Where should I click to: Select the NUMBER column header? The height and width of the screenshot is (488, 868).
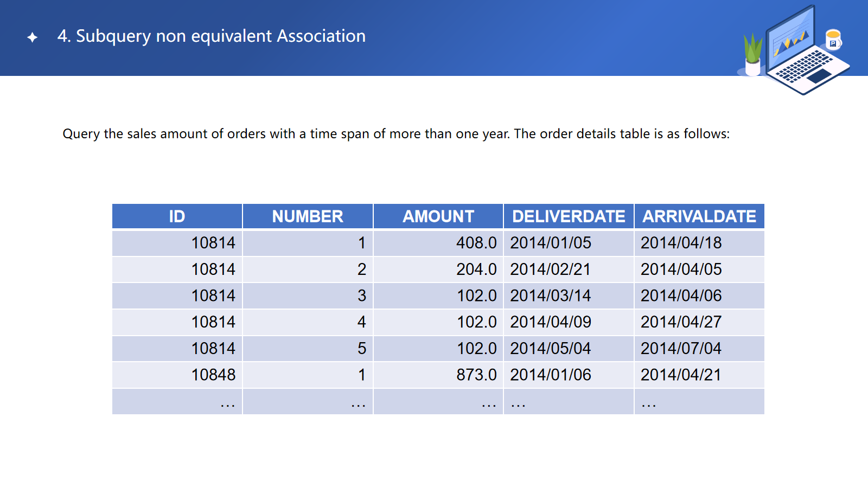[x=308, y=216]
